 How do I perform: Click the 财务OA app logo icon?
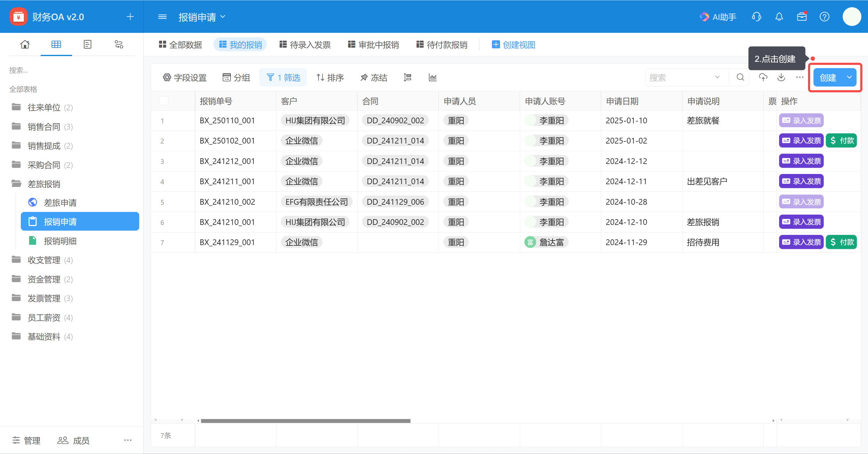(18, 17)
